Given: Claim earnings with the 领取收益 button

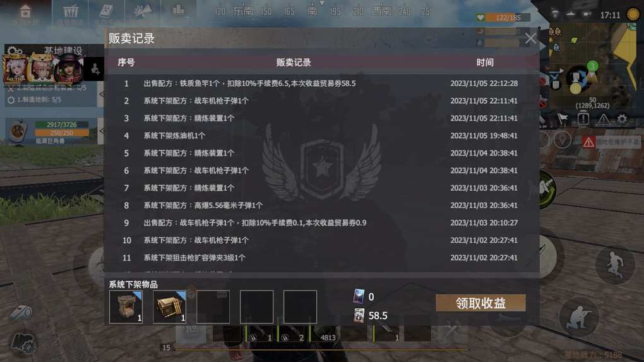Looking at the screenshot, I should pyautogui.click(x=480, y=303).
